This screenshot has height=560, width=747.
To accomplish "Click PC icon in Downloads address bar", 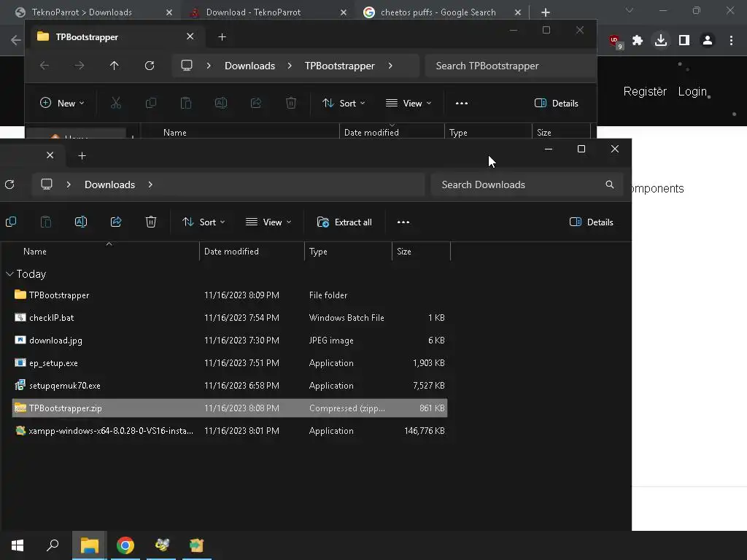I will 47,184.
